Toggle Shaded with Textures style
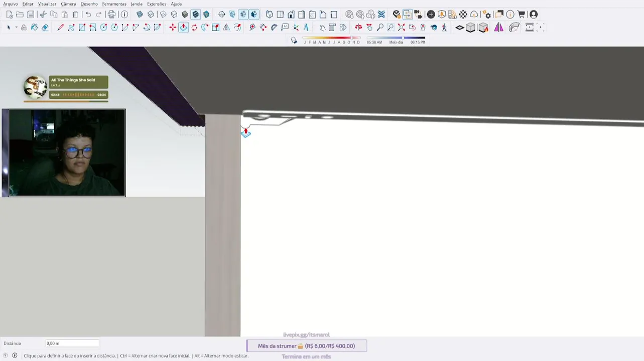The image size is (644, 361). pos(196,15)
